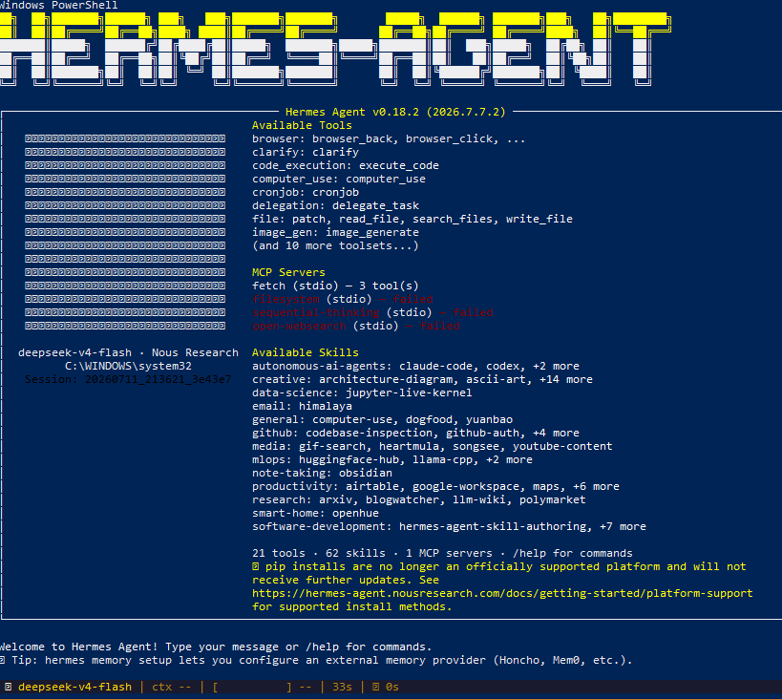Click the ctx -- indicator in status bar
Viewport: 782px width, 700px height.
coord(171,687)
